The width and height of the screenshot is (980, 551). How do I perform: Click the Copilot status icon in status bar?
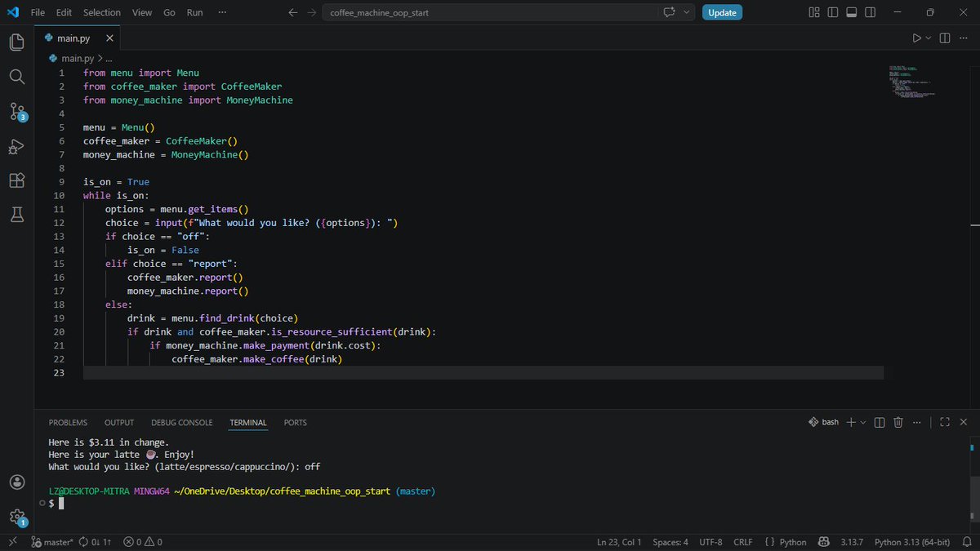click(x=825, y=542)
